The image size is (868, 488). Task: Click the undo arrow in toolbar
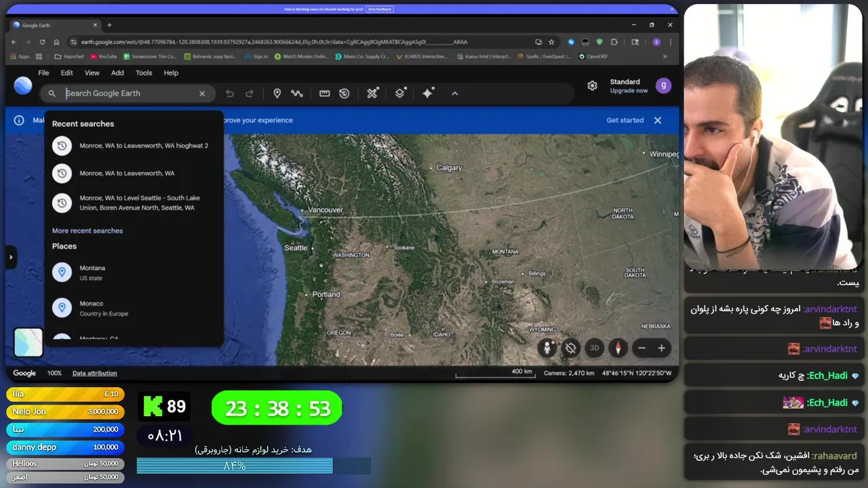[x=230, y=94]
